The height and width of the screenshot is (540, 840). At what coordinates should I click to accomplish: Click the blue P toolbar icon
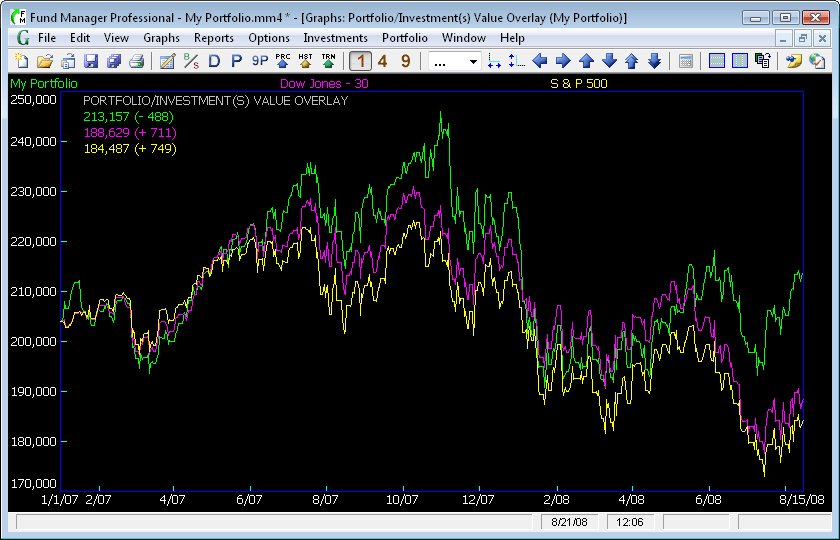236,61
